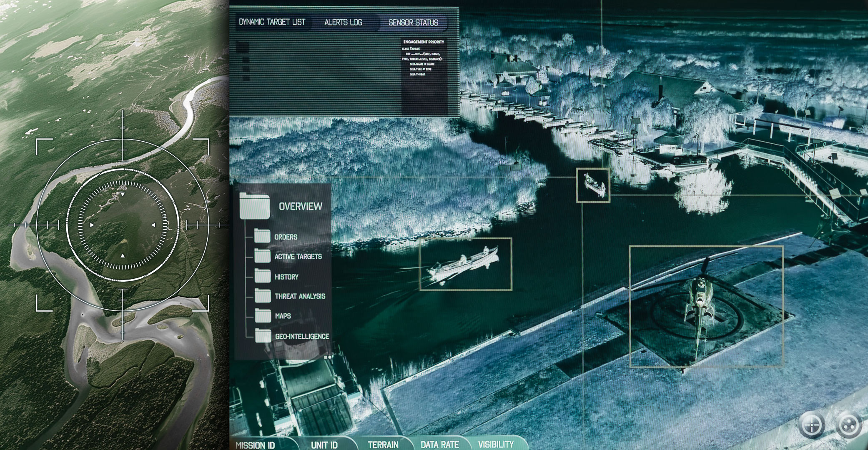The height and width of the screenshot is (450, 868).
Task: Open the Alerts Log tab
Action: pos(343,22)
